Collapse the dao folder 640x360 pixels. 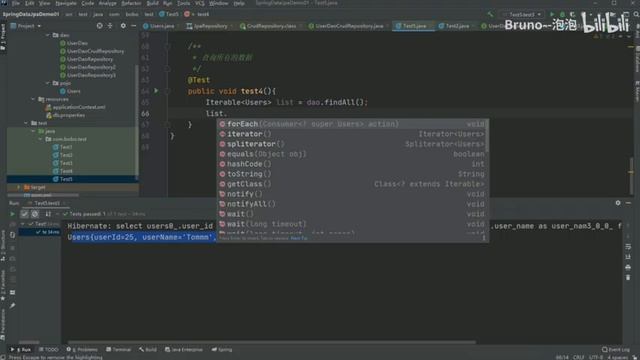click(x=48, y=35)
